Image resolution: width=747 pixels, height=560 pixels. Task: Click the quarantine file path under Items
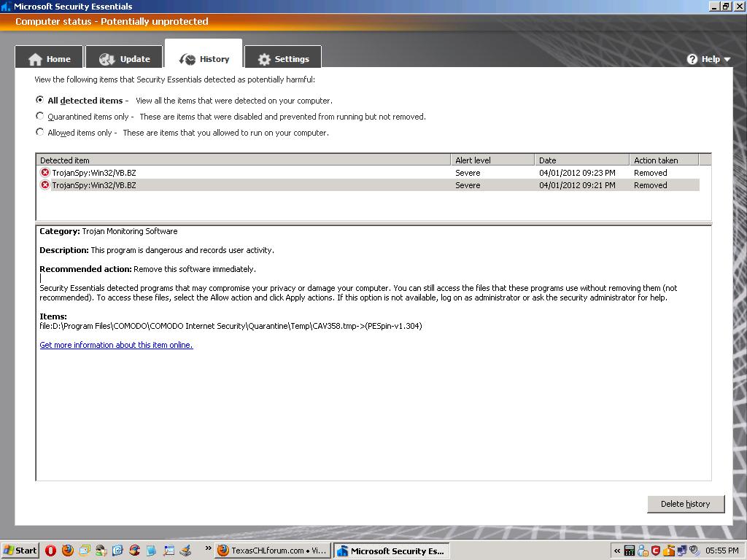pos(231,326)
